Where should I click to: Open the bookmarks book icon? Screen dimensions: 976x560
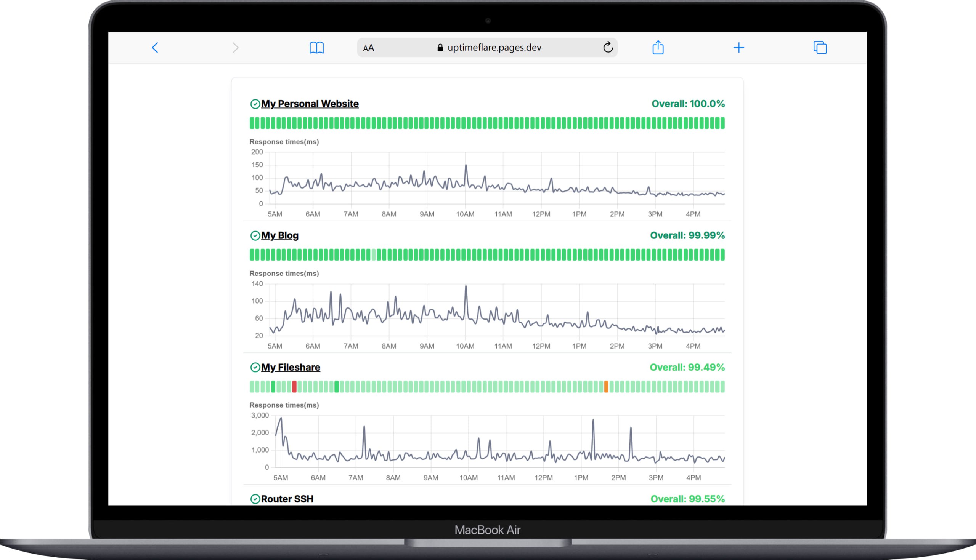(316, 48)
